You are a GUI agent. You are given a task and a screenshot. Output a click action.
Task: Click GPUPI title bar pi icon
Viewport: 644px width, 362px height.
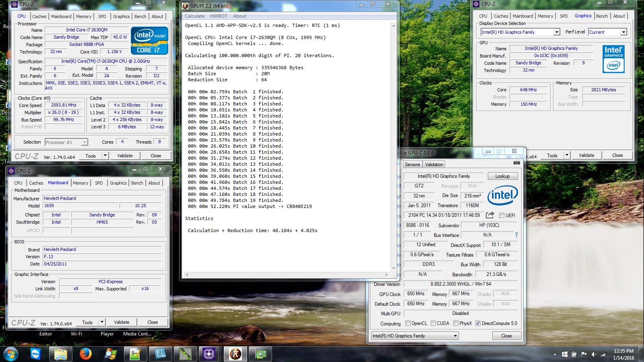(x=185, y=5)
